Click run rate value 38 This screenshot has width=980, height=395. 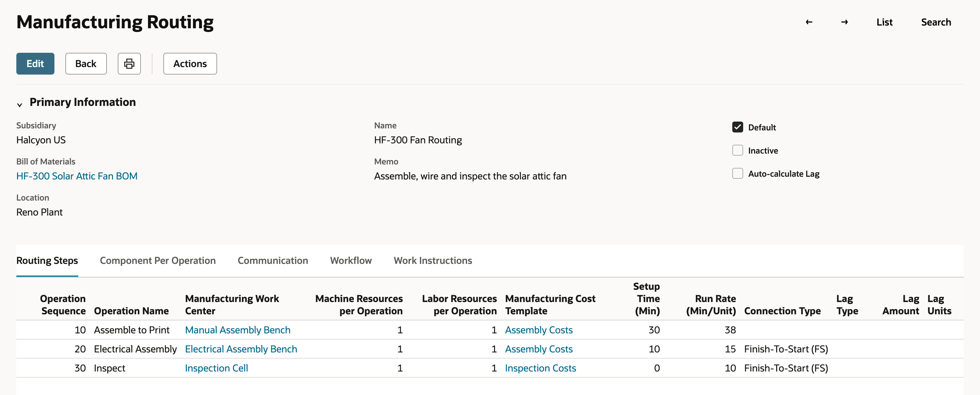730,330
